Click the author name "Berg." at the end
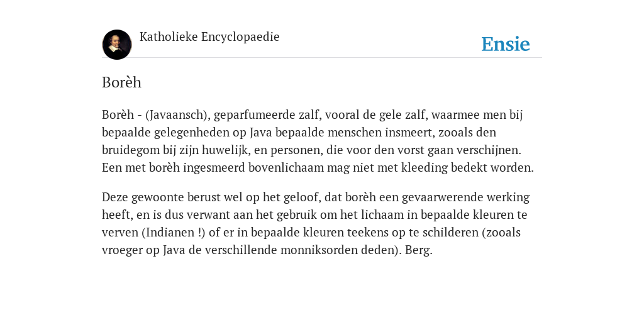This screenshot has height=322, width=644. (418, 250)
